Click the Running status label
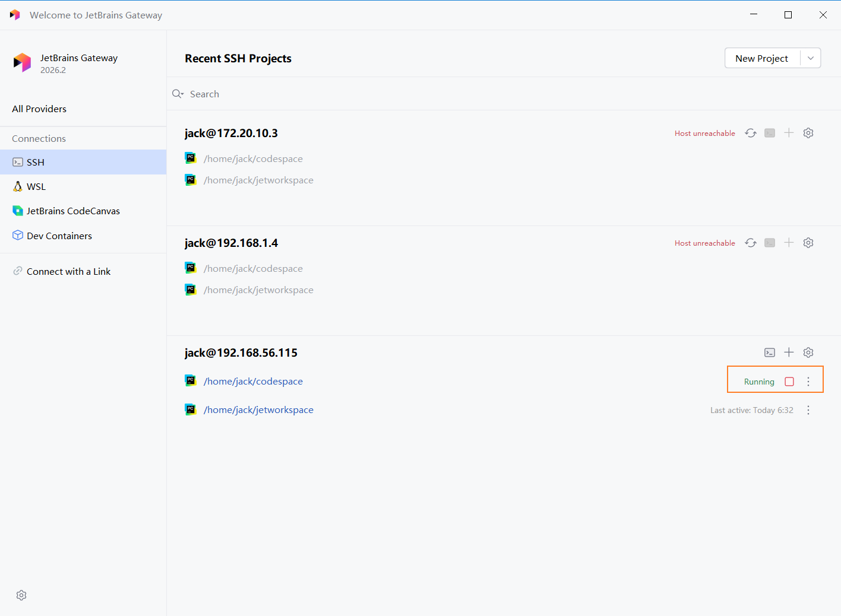Image resolution: width=841 pixels, height=616 pixels. point(759,382)
